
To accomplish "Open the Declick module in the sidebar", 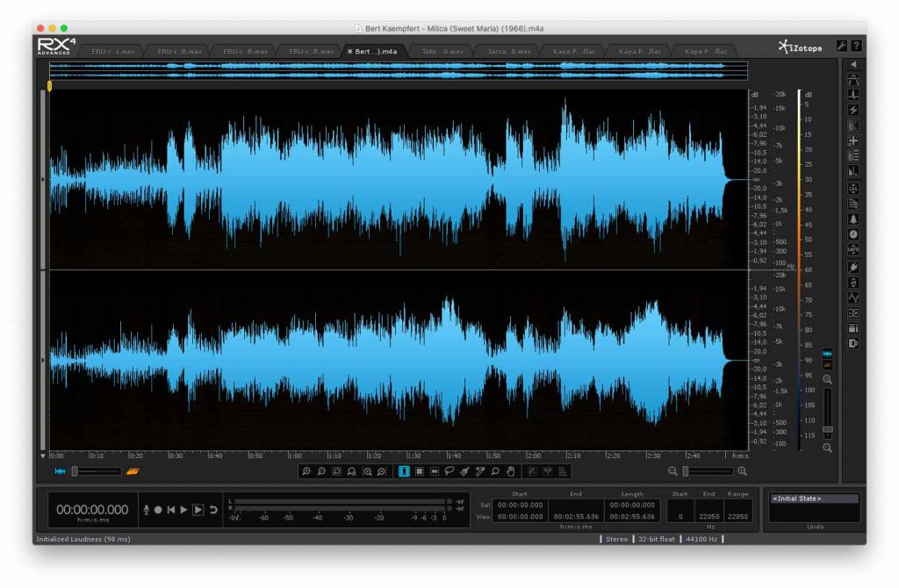I will point(852,95).
